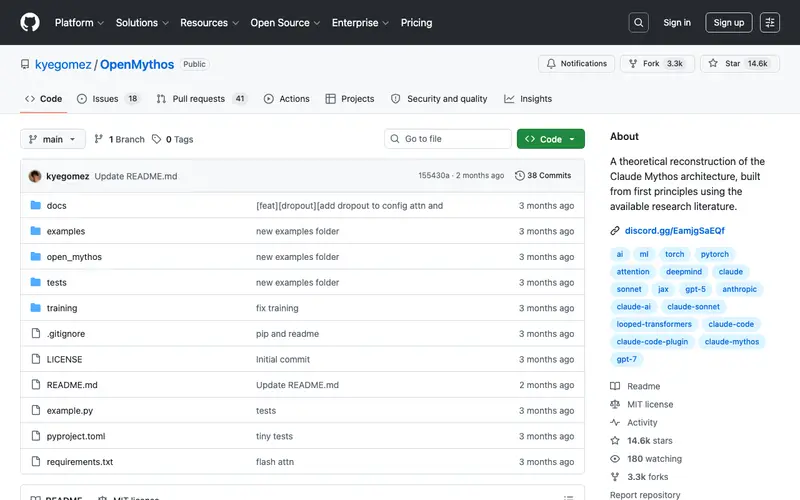Click the eye icon beside 180 watching
The width and height of the screenshot is (800, 500).
[x=615, y=459]
